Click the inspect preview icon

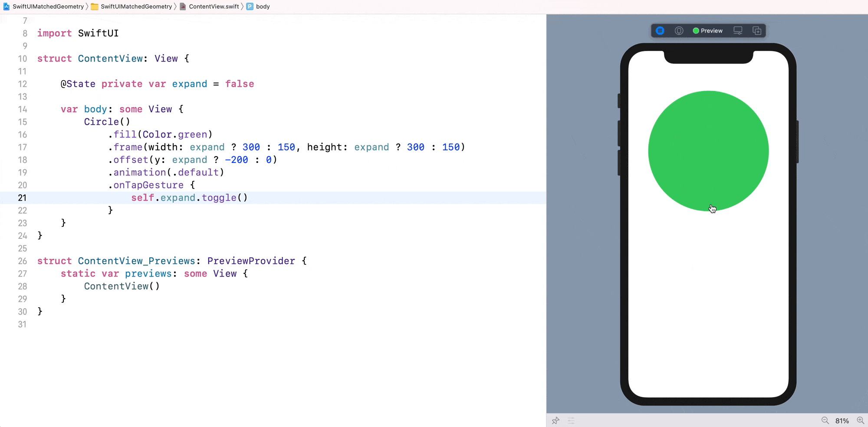(679, 31)
